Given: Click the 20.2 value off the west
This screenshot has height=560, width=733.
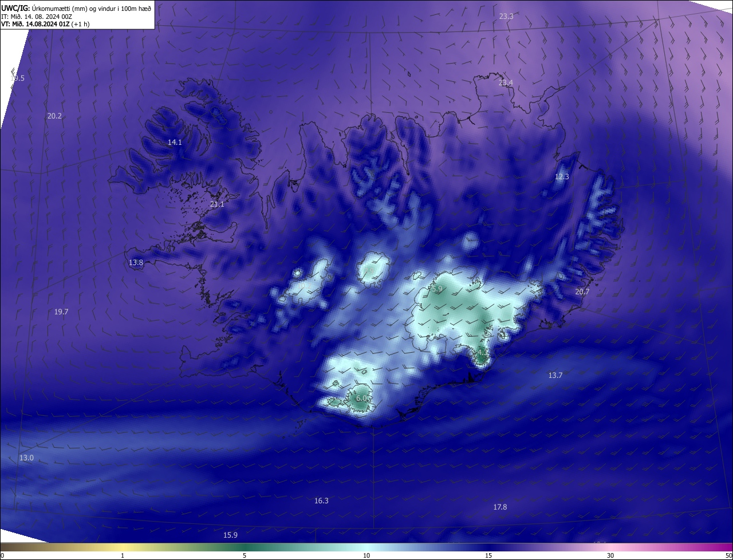Looking at the screenshot, I should click(x=54, y=116).
